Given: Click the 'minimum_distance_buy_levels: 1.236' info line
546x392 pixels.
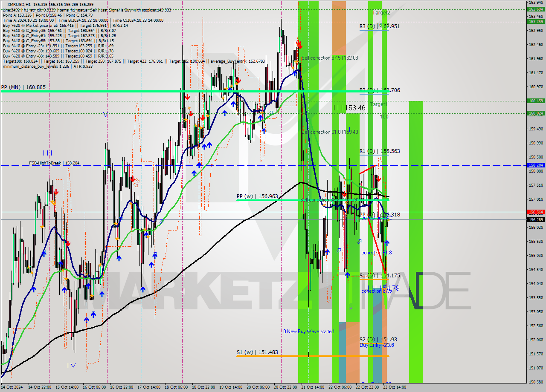Looking at the screenshot, I should tap(47, 66).
